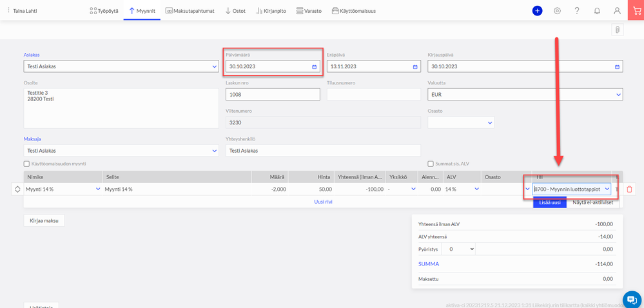The image size is (644, 308).
Task: Click the paperclip attachment icon
Action: tap(618, 30)
